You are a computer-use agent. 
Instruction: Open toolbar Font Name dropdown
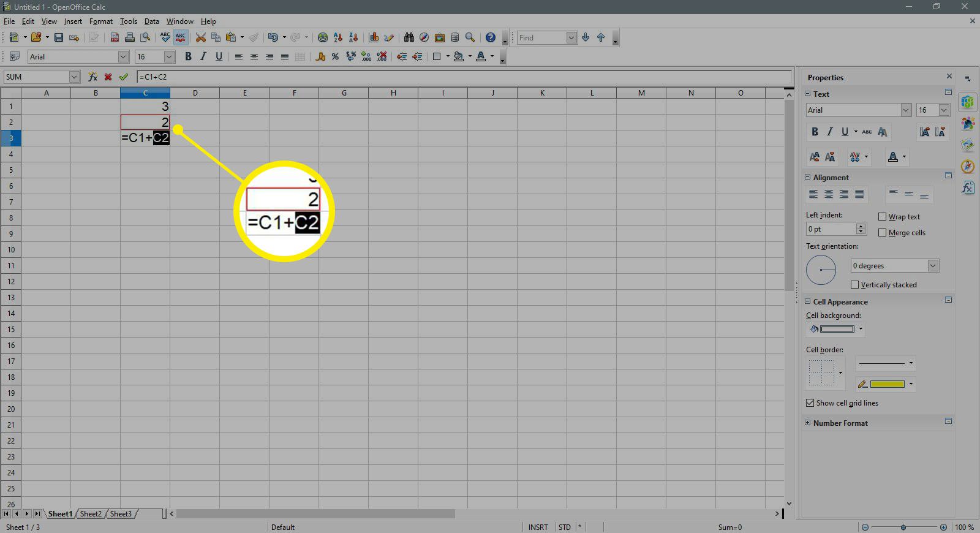click(123, 57)
